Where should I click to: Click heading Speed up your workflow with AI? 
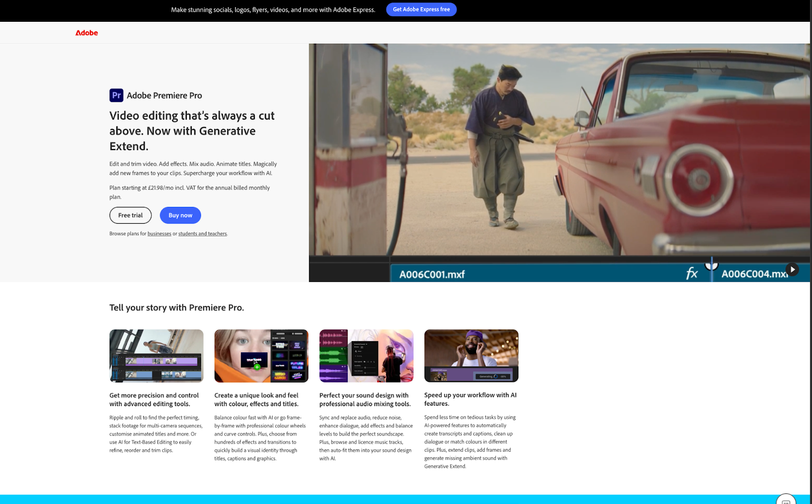pos(470,399)
